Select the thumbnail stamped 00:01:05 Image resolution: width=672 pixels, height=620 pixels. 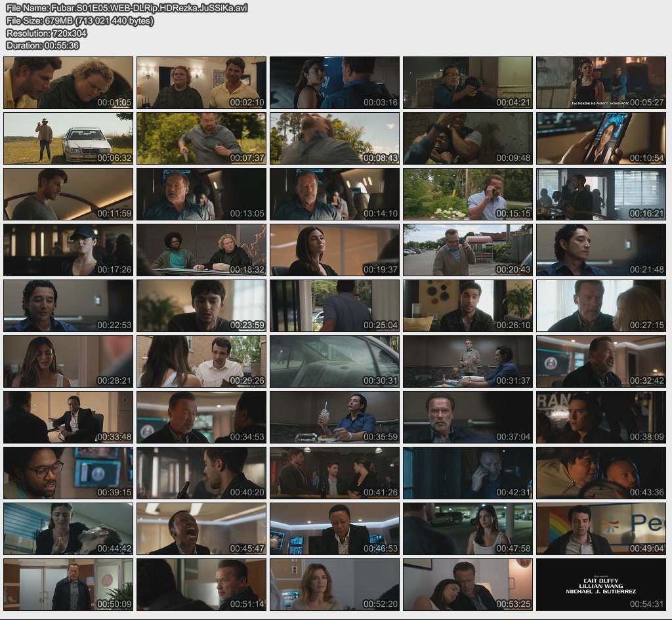68,83
